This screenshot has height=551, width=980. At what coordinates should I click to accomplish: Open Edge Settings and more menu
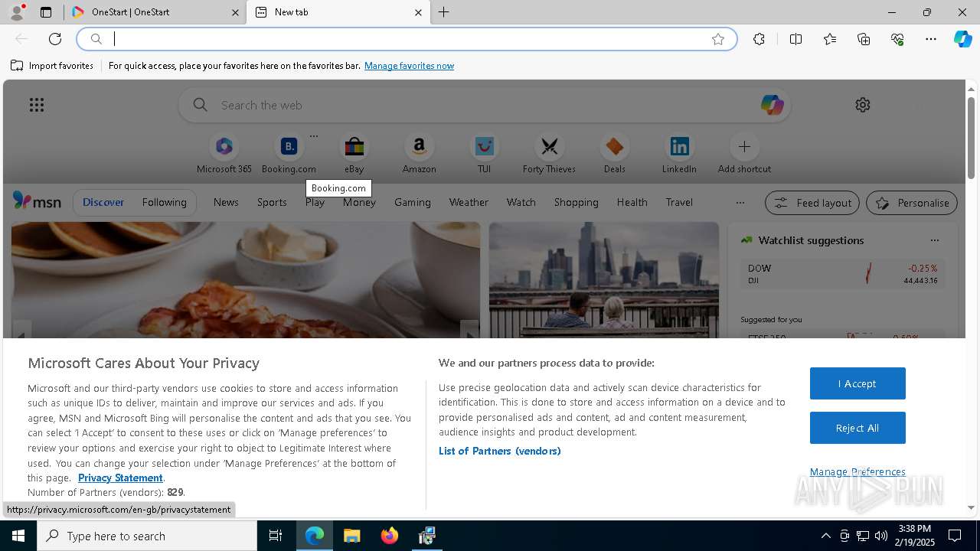(x=931, y=39)
